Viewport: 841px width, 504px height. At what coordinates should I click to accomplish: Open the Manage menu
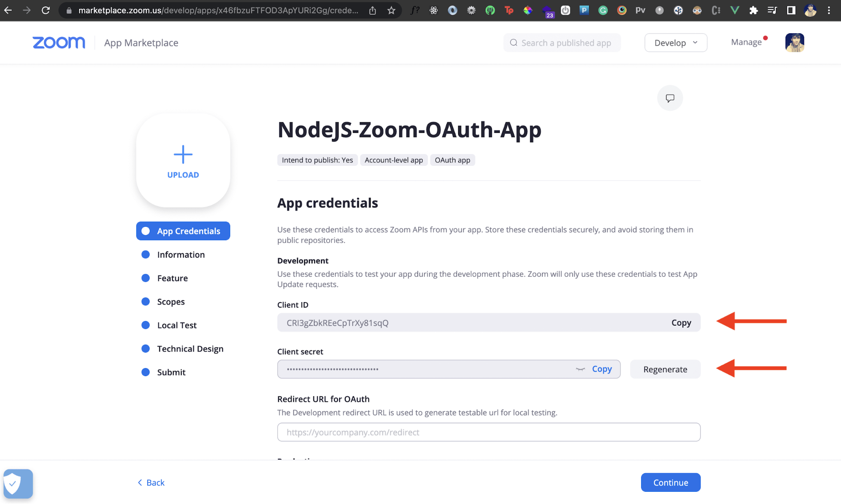click(747, 42)
